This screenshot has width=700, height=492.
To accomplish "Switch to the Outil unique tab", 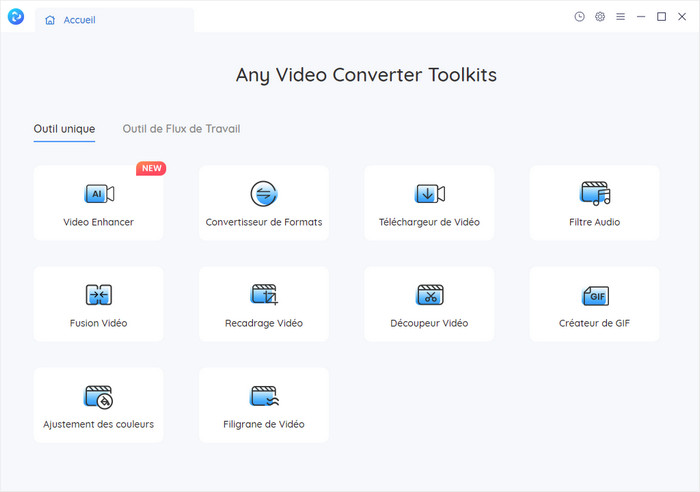I will [64, 129].
